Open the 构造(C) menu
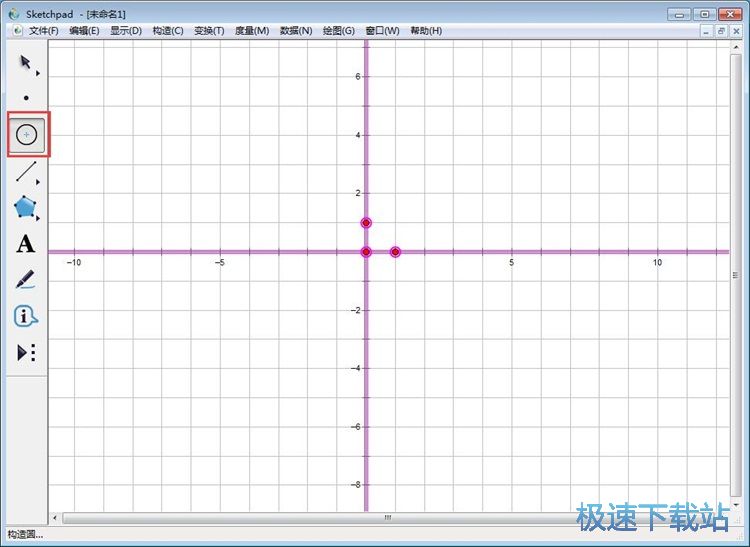The width and height of the screenshot is (750, 547). point(168,31)
